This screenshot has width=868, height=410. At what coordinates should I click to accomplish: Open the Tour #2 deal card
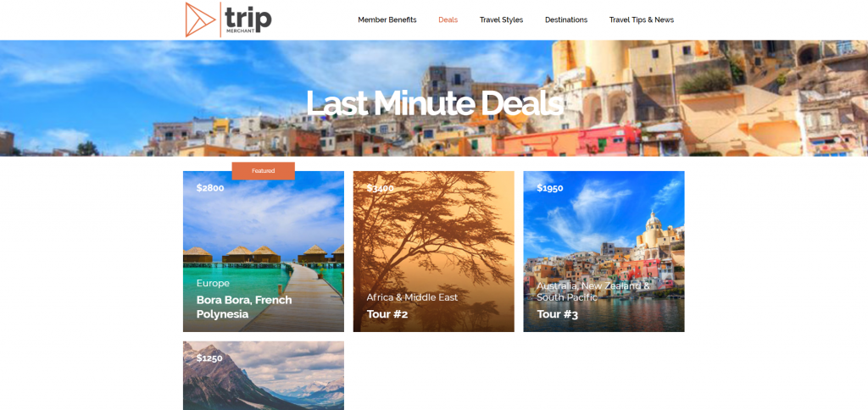(x=433, y=252)
